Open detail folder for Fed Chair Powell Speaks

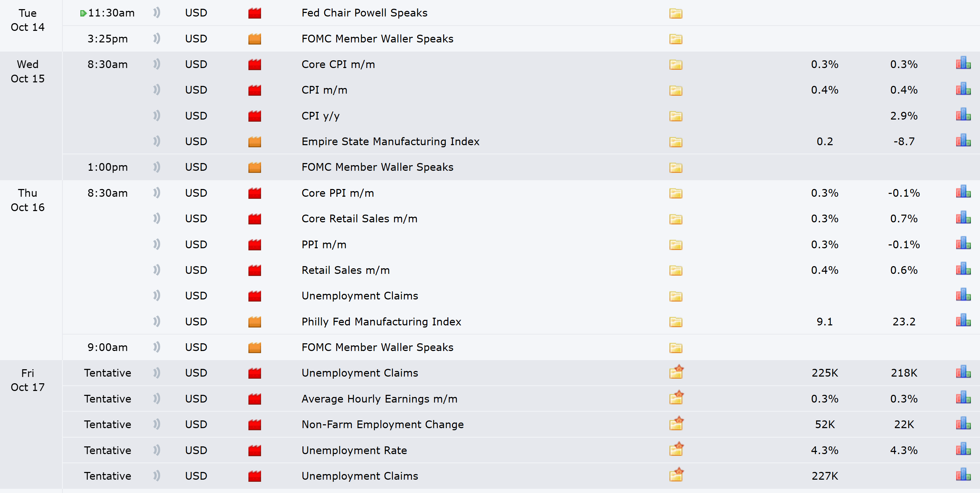click(x=676, y=14)
